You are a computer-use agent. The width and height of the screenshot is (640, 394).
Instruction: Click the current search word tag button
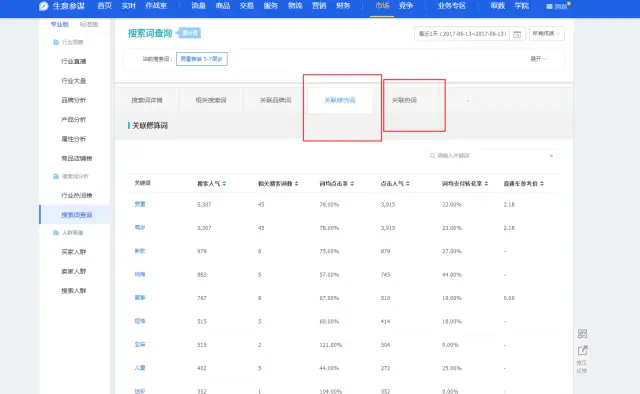coord(202,59)
